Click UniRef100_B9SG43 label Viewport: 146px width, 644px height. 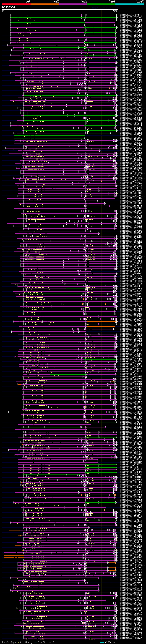point(131,32)
